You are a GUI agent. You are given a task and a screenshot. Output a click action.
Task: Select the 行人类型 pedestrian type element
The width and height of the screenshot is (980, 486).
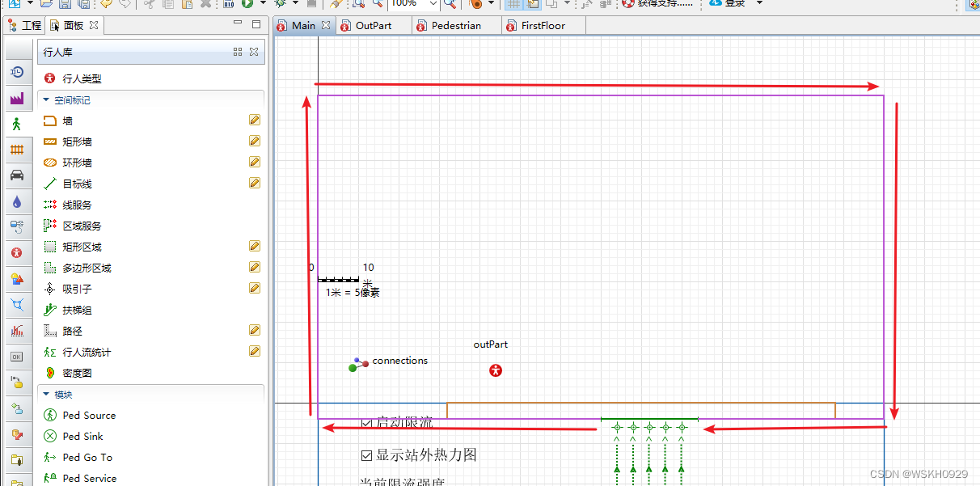coord(72,78)
